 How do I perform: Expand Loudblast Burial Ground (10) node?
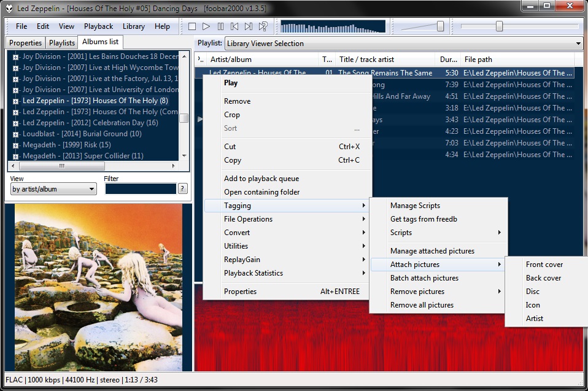pos(15,134)
